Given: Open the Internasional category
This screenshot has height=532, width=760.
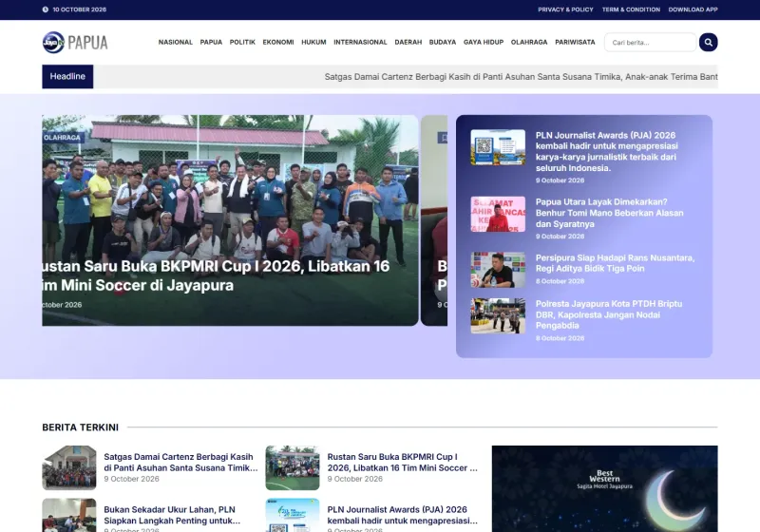Looking at the screenshot, I should tap(360, 42).
